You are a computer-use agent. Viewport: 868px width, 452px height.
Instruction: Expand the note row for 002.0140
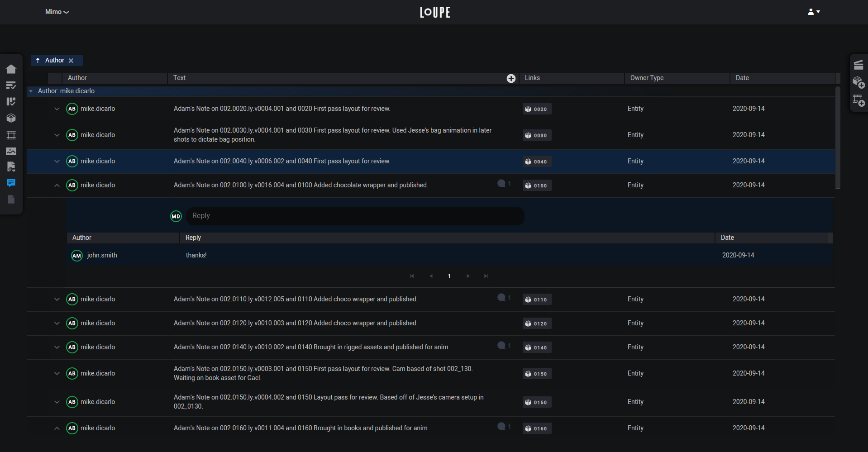(x=57, y=347)
